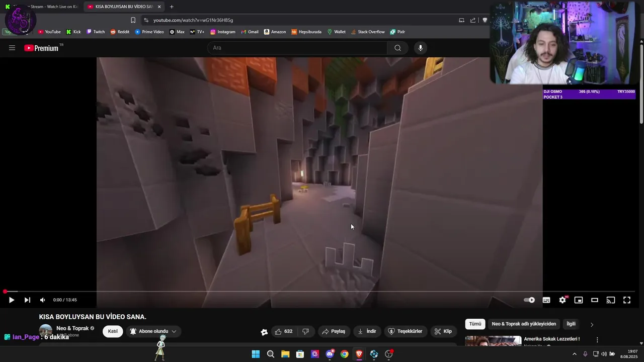
Task: Skip to the next video
Action: coord(27,300)
